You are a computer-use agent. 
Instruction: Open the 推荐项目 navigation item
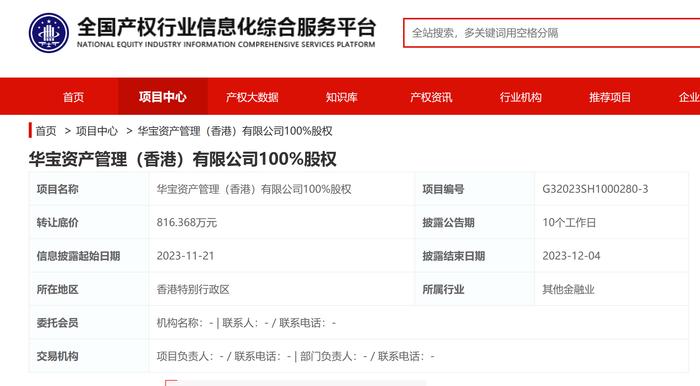(x=610, y=97)
